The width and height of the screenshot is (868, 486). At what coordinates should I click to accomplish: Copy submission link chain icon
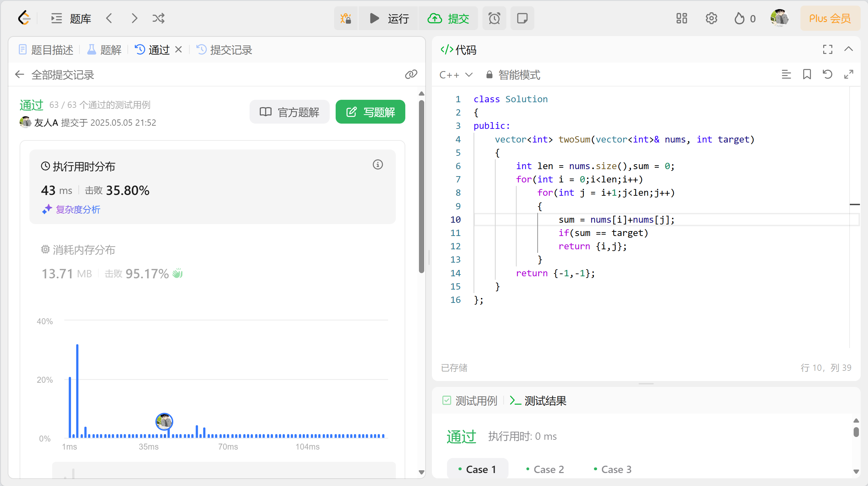point(411,74)
